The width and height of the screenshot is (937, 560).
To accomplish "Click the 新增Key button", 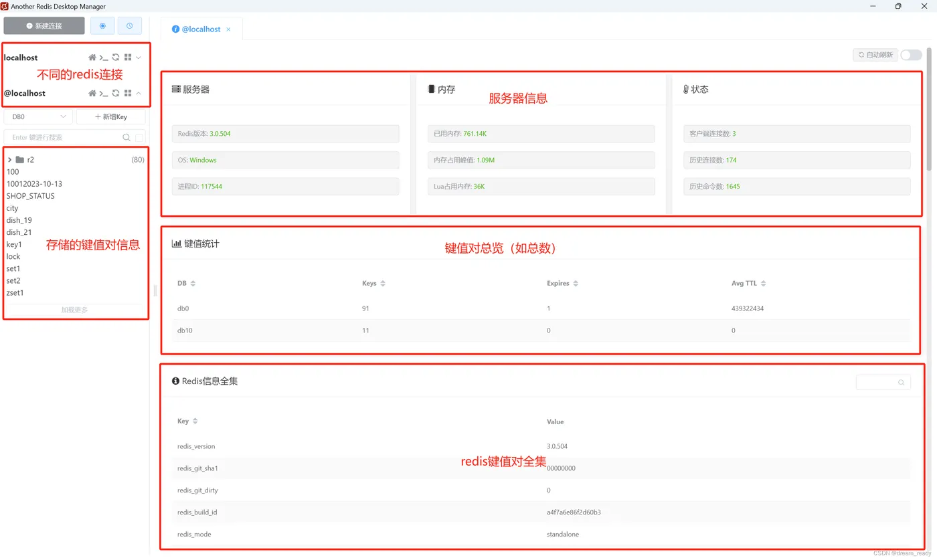I will [x=111, y=116].
